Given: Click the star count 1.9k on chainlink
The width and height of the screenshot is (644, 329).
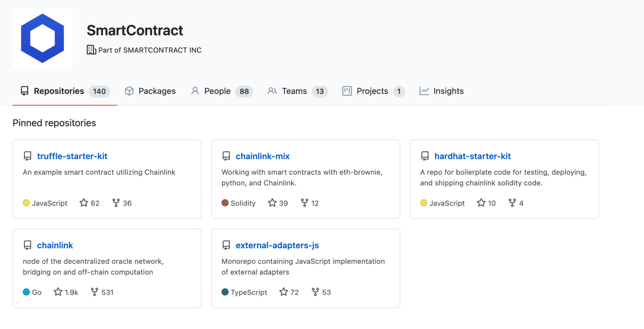Looking at the screenshot, I should point(71,292).
